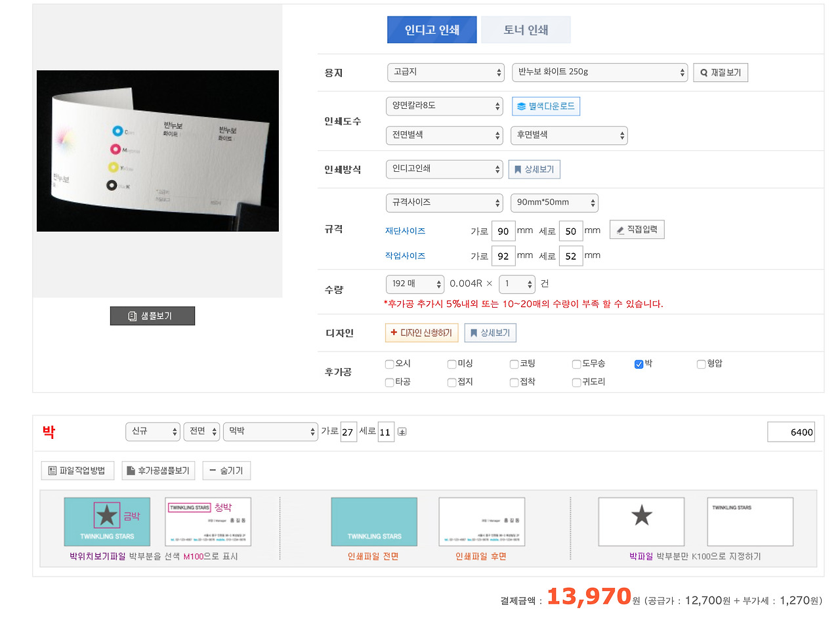The height and width of the screenshot is (618, 840).
Task: Enable the 타공 checkbox
Action: tap(390, 383)
